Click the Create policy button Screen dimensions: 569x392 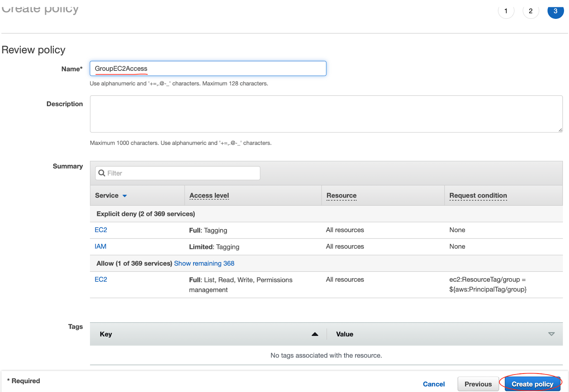(532, 384)
